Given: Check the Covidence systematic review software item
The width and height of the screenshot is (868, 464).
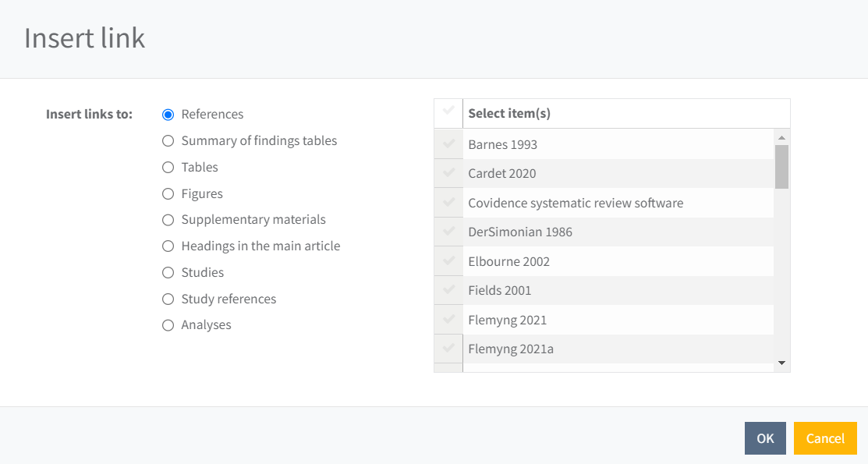Looking at the screenshot, I should pyautogui.click(x=448, y=202).
